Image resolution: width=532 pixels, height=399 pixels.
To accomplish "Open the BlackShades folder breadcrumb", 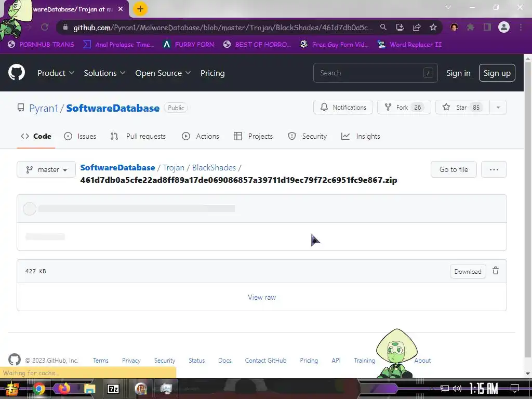I will 214,168.
